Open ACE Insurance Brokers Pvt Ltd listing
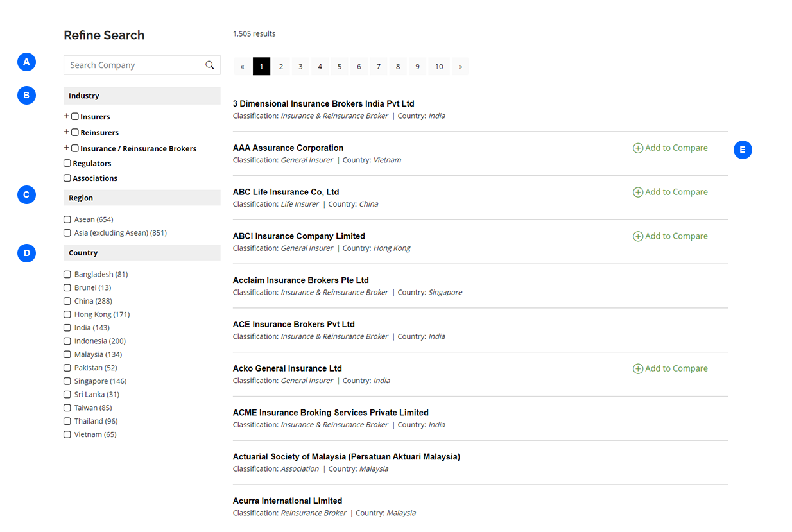Viewport: 792px width, 532px height. [294, 325]
